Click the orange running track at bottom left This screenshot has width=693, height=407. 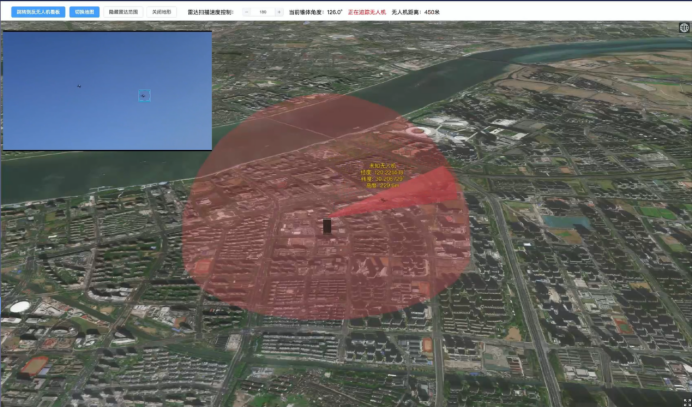pyautogui.click(x=33, y=366)
